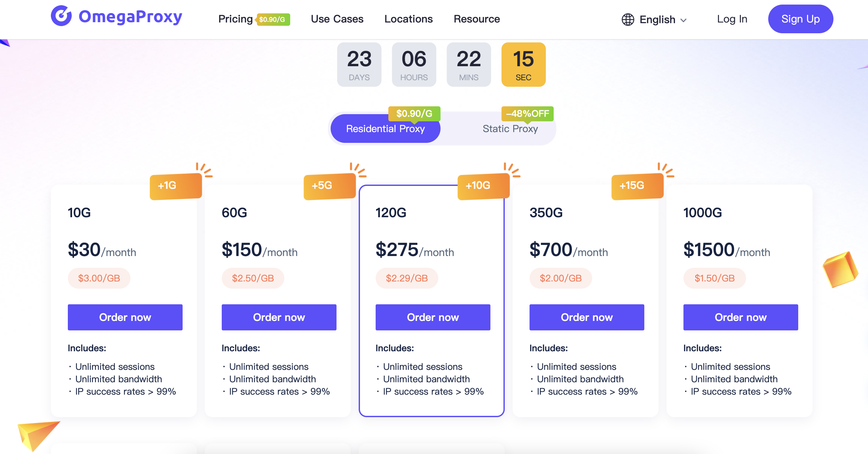Image resolution: width=868 pixels, height=454 pixels.
Task: Click the seconds countdown tile
Action: [x=523, y=65]
